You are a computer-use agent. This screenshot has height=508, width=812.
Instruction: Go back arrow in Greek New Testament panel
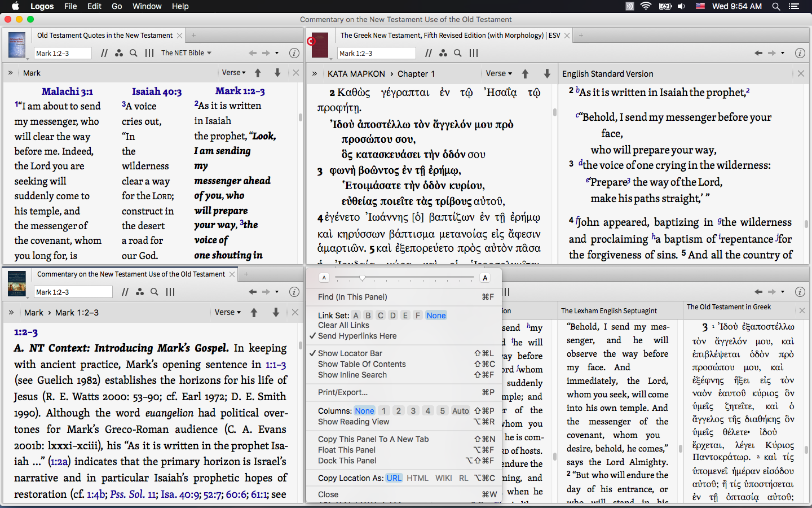(x=758, y=53)
